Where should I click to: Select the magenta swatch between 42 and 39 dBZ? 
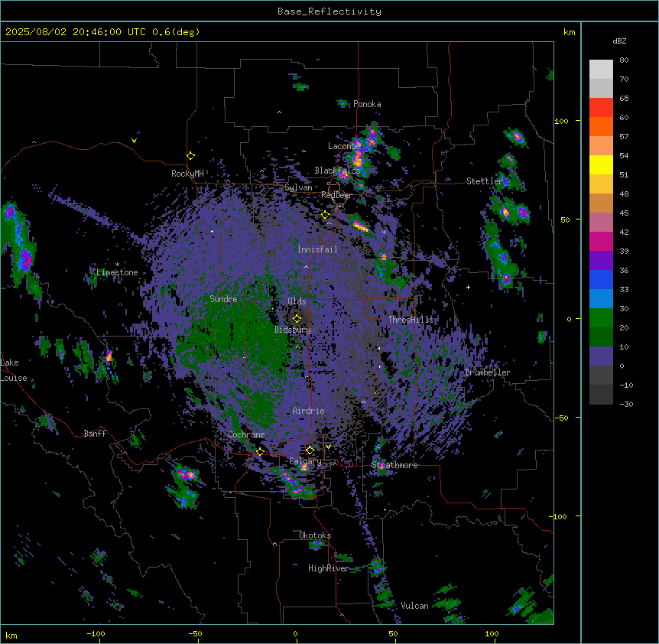coord(601,241)
